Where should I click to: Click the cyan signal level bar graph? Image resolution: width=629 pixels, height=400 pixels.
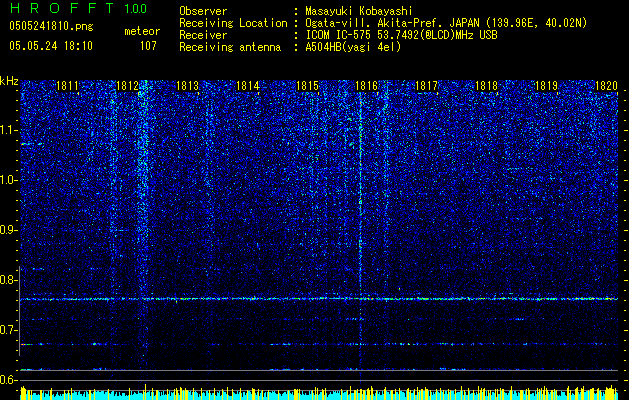319,393
